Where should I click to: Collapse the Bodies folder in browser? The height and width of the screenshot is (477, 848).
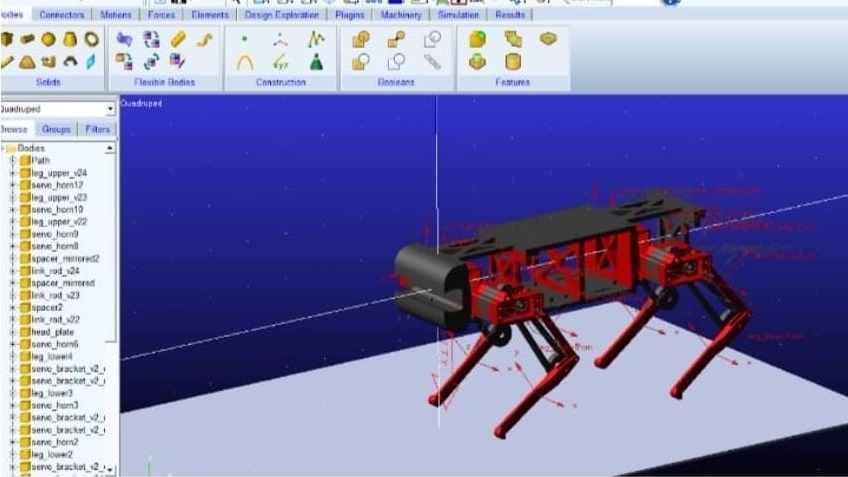point(4,148)
